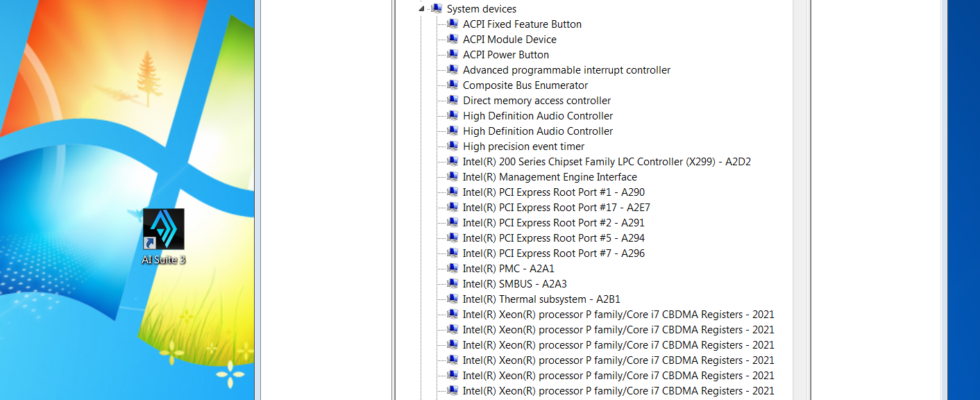Click the Intel Management Engine Interface icon
The image size is (980, 400).
[x=453, y=177]
